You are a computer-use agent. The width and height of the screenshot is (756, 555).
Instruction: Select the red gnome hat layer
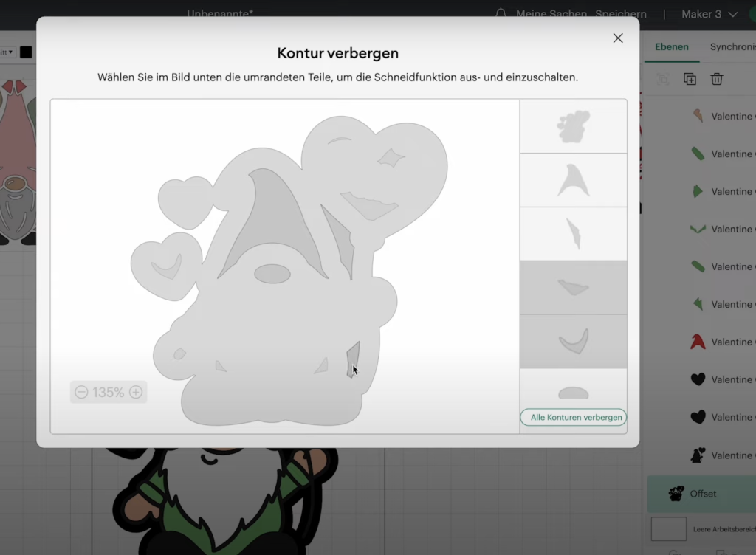(698, 342)
